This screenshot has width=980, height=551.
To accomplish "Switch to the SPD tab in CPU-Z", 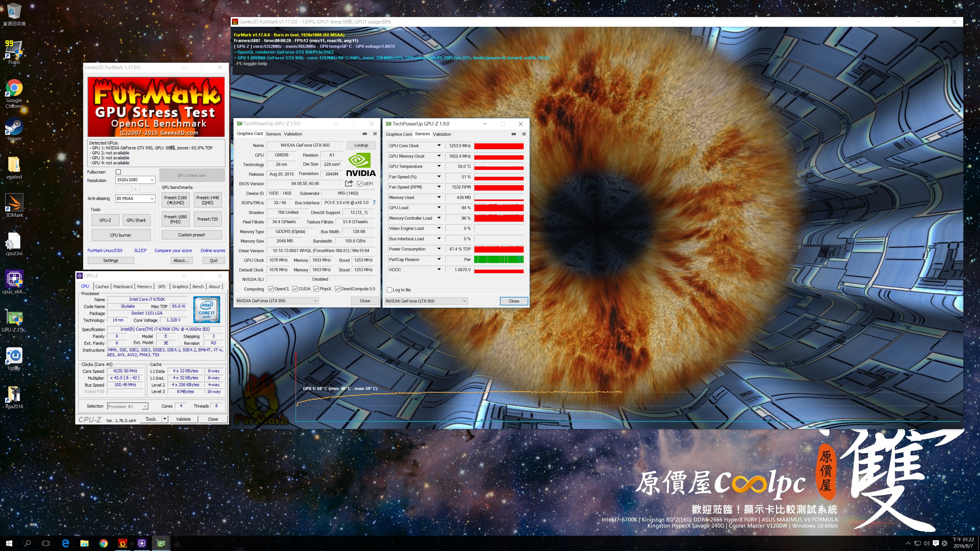I will pyautogui.click(x=162, y=287).
